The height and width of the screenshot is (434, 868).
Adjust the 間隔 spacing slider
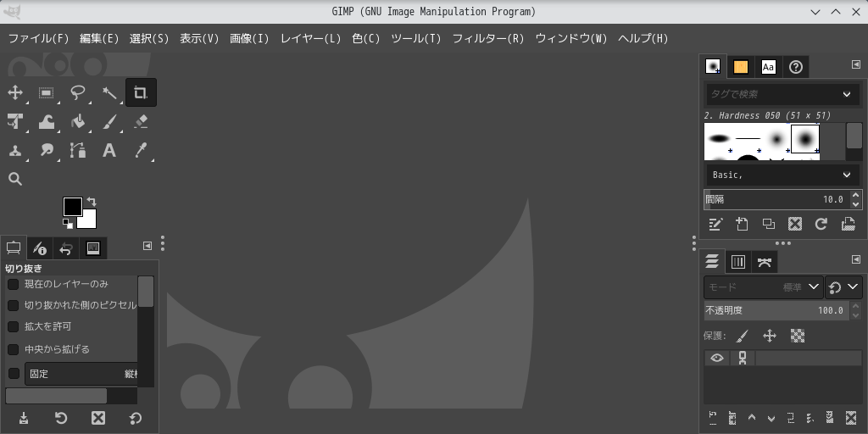tap(776, 199)
